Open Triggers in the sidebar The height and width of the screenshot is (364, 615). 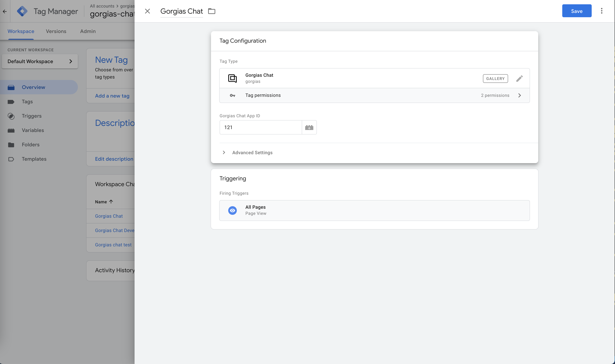(31, 116)
